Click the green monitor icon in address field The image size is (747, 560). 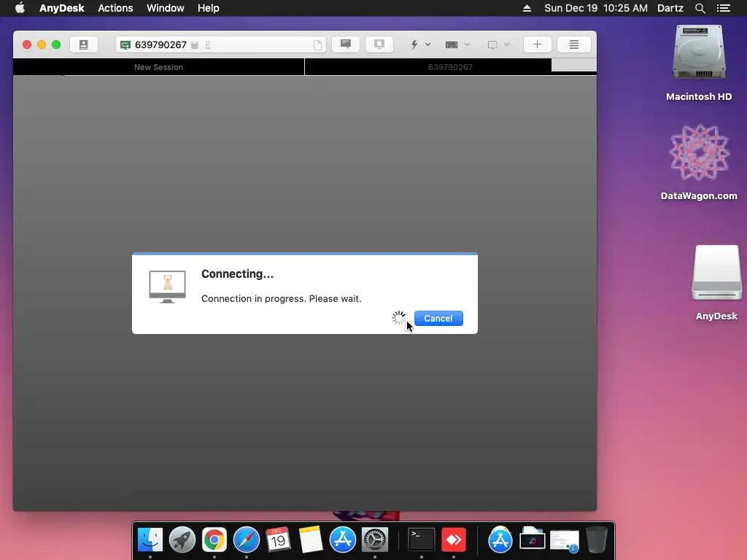click(125, 44)
